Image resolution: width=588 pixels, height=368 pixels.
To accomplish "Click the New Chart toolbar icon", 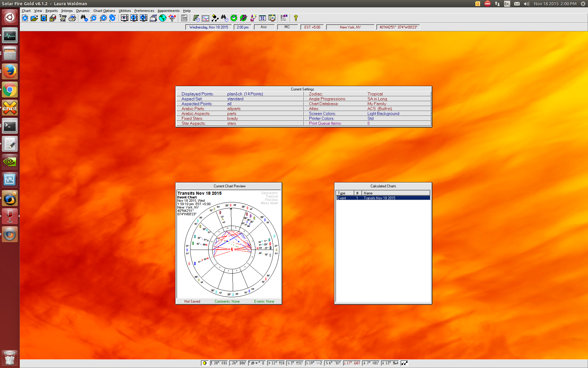I will [x=25, y=18].
